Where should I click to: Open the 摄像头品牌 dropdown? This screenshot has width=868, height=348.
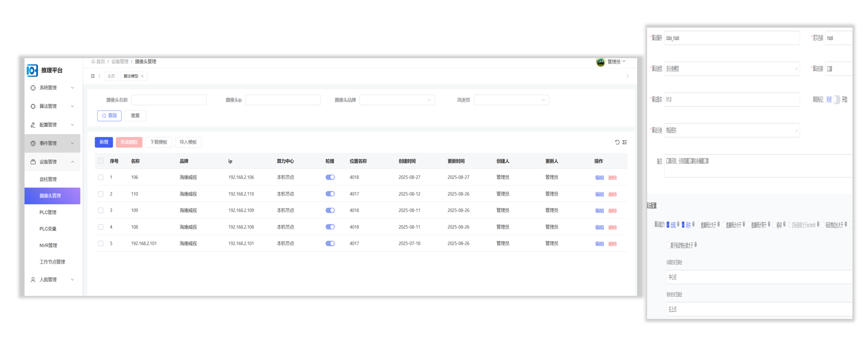(x=397, y=100)
